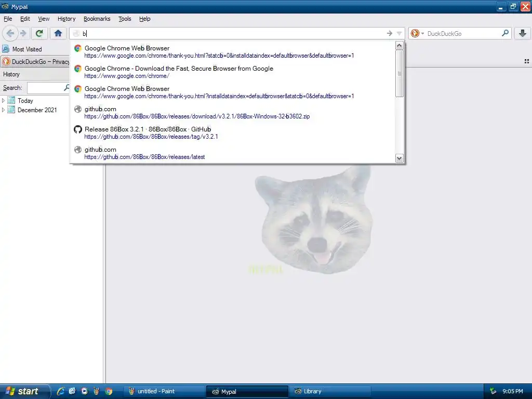This screenshot has width=532, height=399.
Task: Open the Tools menu
Action: (x=125, y=19)
